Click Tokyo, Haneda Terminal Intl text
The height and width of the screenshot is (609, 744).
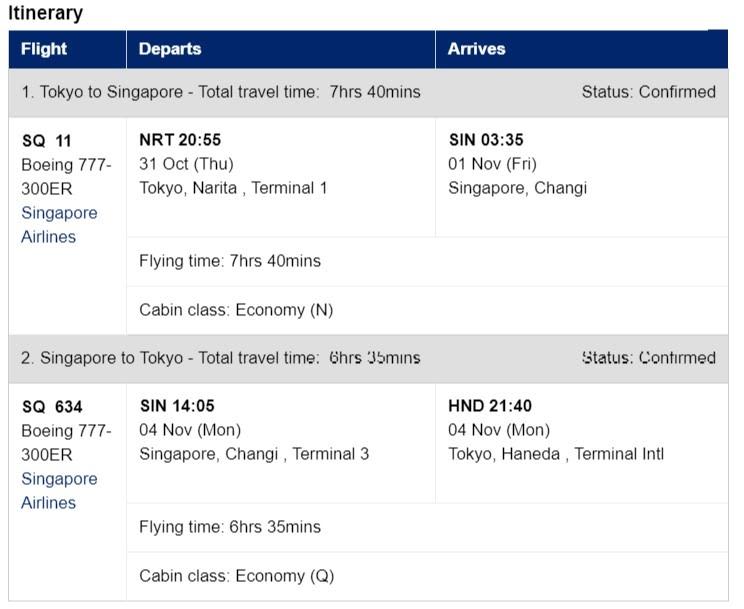click(x=556, y=454)
